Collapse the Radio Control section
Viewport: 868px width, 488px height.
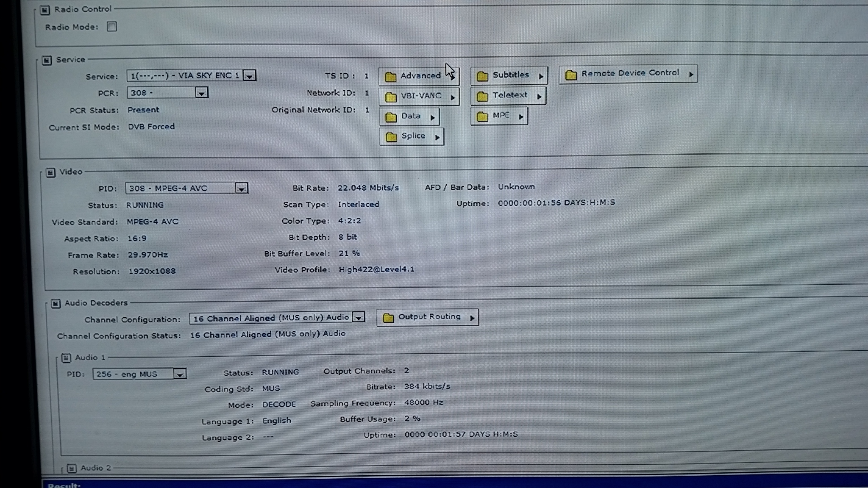[45, 10]
